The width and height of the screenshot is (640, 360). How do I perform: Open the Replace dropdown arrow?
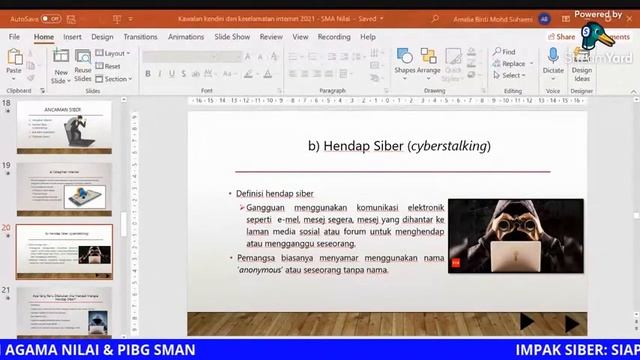pyautogui.click(x=531, y=64)
